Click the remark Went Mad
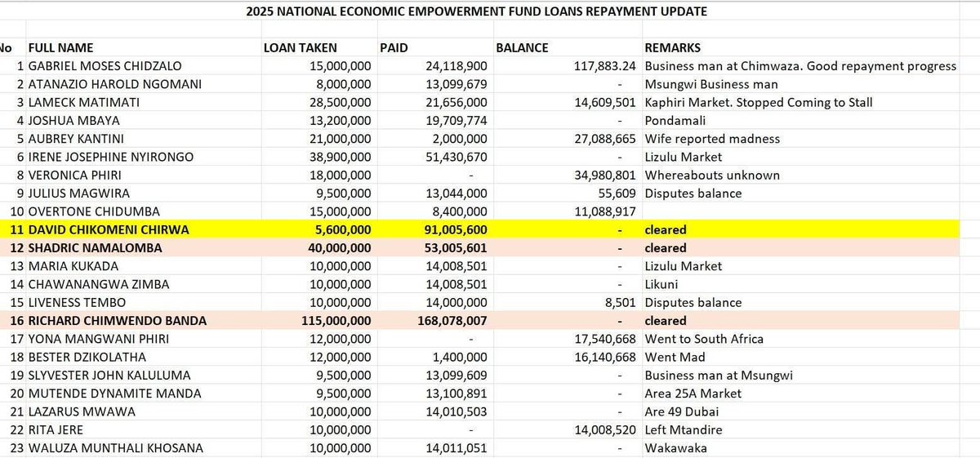This screenshot has height=458, width=980. (675, 357)
